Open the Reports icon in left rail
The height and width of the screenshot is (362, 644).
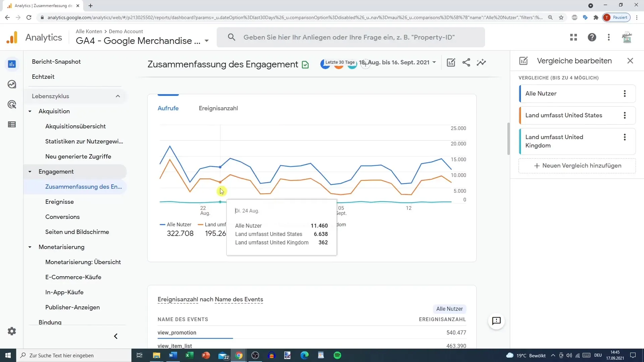12,64
